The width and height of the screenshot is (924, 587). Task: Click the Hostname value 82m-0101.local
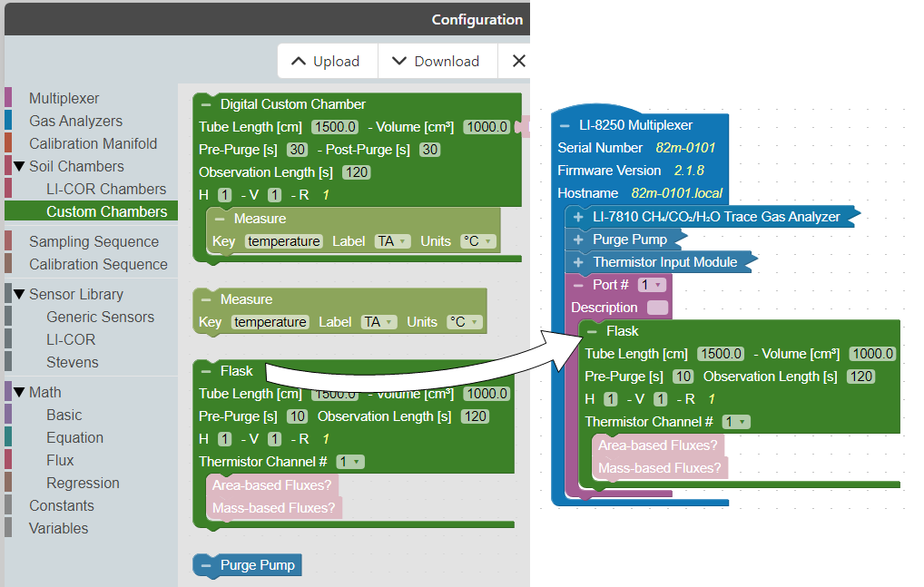[x=676, y=193]
